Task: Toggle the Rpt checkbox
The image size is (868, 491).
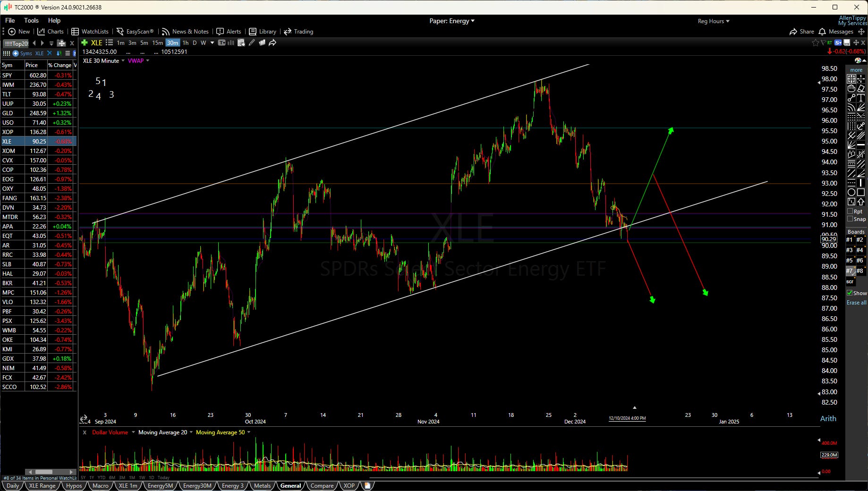Action: [850, 212]
